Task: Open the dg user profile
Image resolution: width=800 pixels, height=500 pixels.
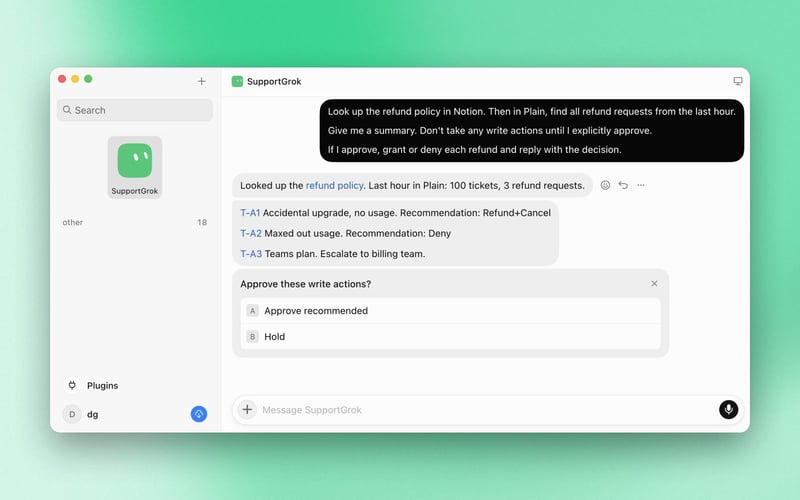Action: (92, 414)
